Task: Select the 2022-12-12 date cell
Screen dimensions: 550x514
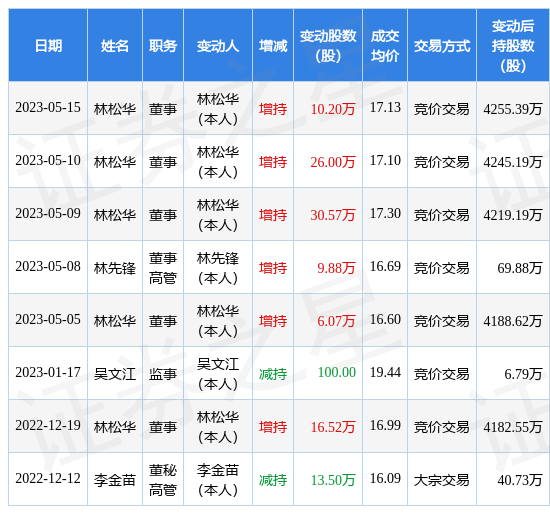Action: [48, 479]
